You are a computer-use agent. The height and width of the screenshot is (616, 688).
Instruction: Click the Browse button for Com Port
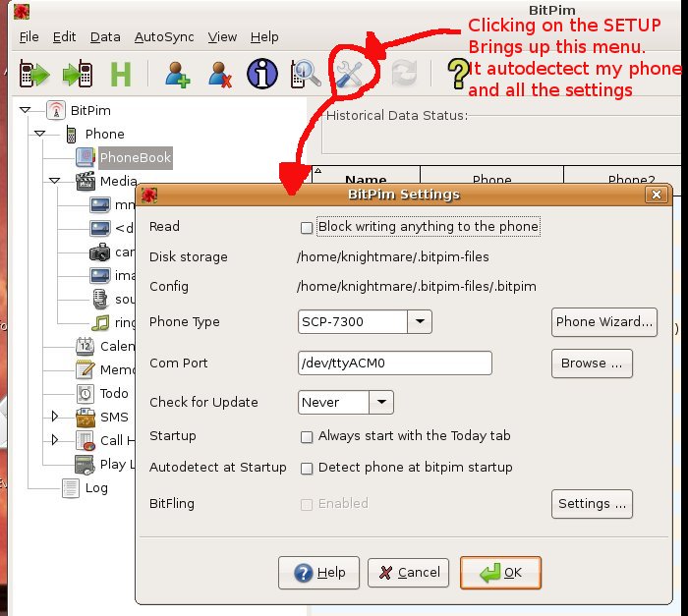[x=591, y=363]
